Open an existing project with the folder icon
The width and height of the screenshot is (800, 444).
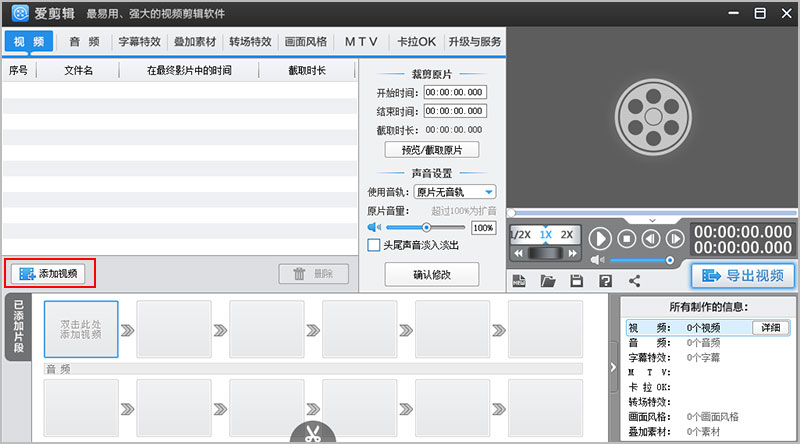(x=548, y=281)
